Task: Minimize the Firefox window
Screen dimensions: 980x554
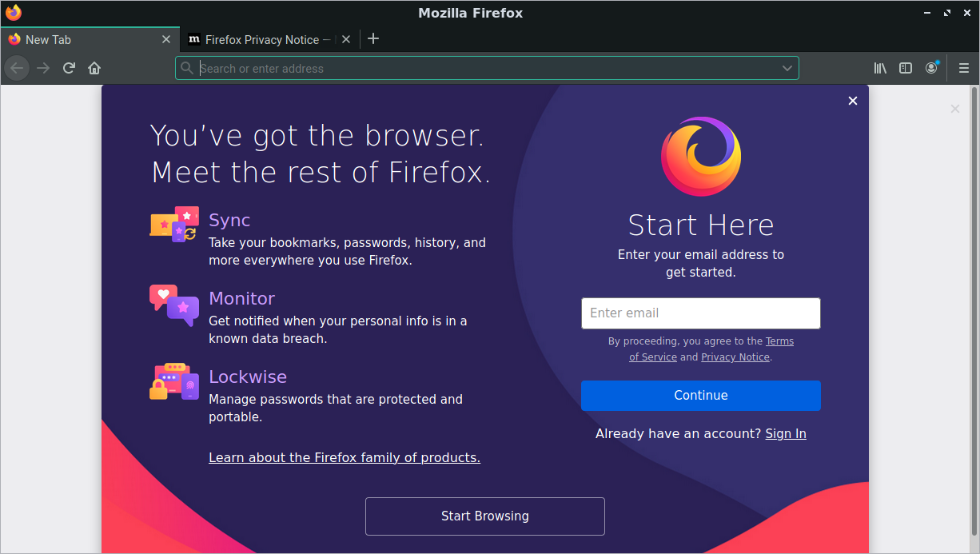Action: point(927,13)
